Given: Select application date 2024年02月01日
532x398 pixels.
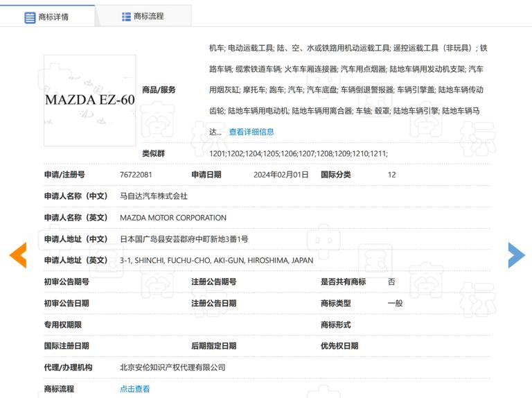Looking at the screenshot, I should [x=281, y=175].
